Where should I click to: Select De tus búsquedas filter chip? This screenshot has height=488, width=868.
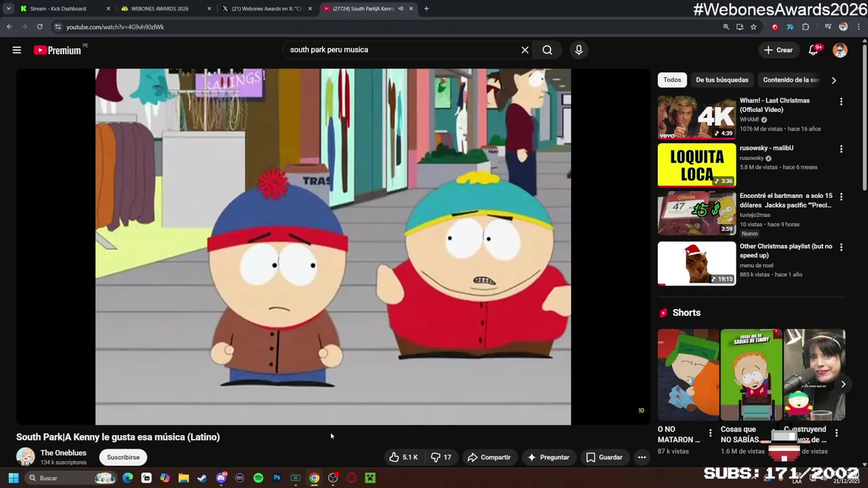pyautogui.click(x=722, y=80)
